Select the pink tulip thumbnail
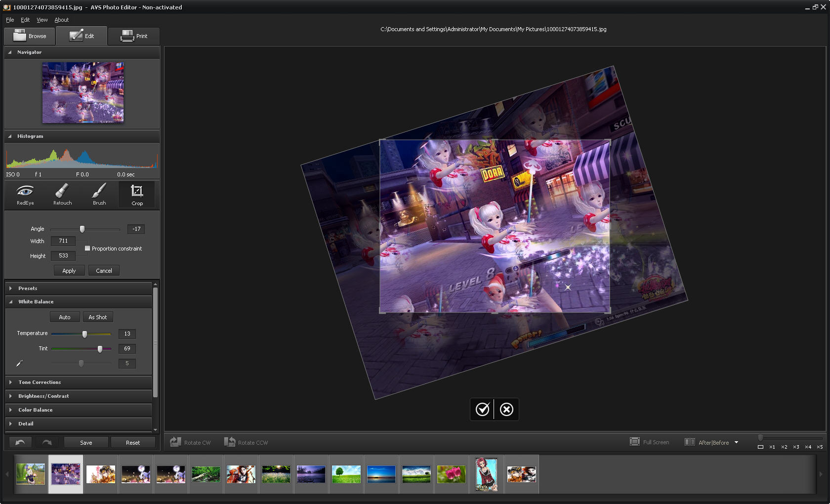Viewport: 830px width, 504px height. point(452,474)
